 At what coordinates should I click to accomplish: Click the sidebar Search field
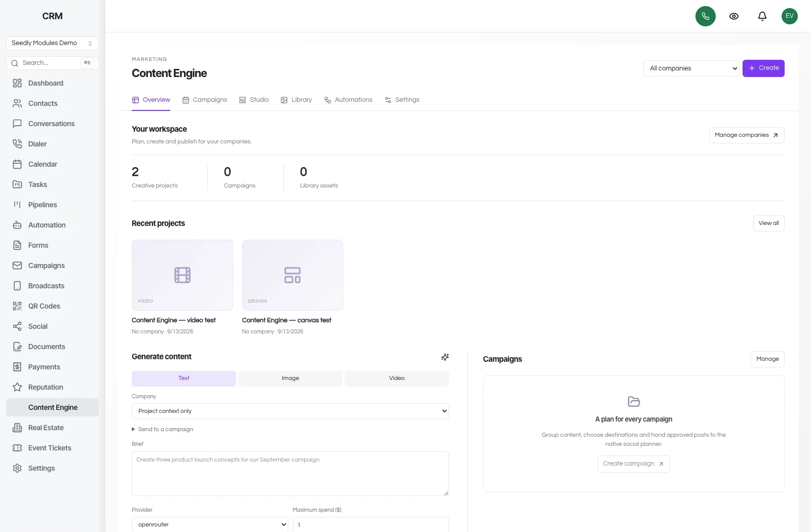(52, 63)
